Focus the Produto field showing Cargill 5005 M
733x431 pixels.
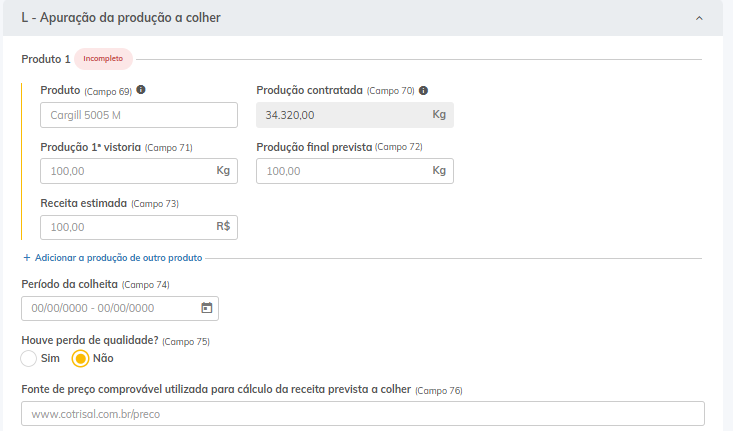(x=138, y=115)
